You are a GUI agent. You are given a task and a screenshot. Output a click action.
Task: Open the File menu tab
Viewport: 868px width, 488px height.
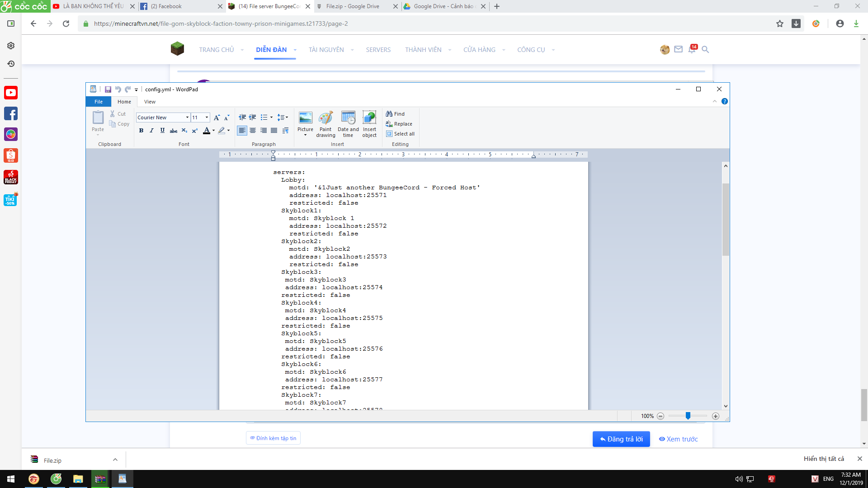(99, 102)
